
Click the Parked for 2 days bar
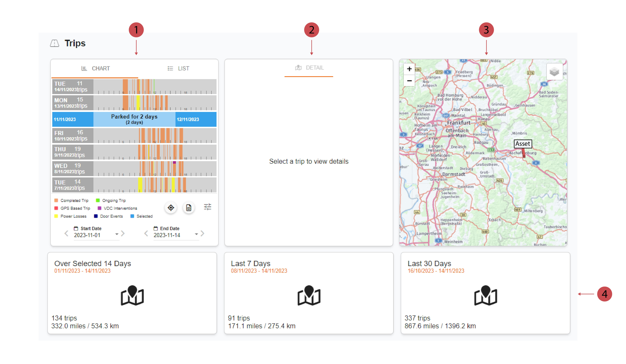134,119
